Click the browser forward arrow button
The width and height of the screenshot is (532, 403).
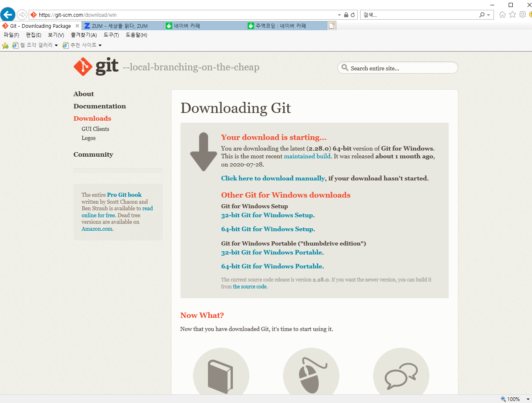coord(22,15)
